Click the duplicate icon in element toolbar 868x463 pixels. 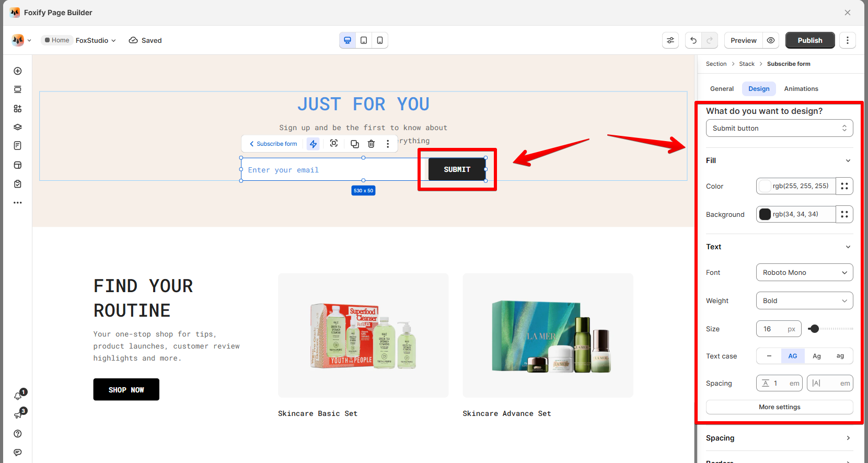coord(355,144)
